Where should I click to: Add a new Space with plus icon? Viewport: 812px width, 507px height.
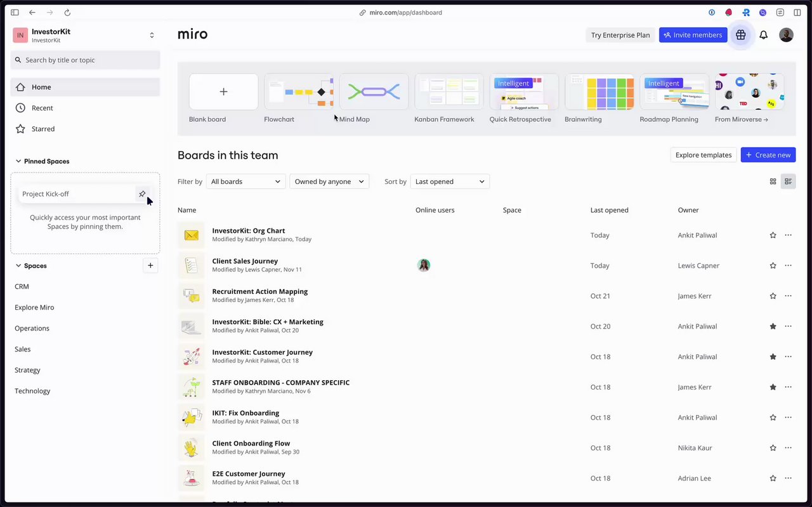(150, 265)
